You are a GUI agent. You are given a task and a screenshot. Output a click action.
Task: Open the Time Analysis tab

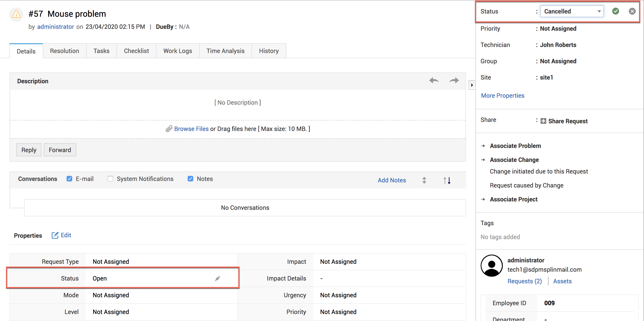pyautogui.click(x=225, y=51)
